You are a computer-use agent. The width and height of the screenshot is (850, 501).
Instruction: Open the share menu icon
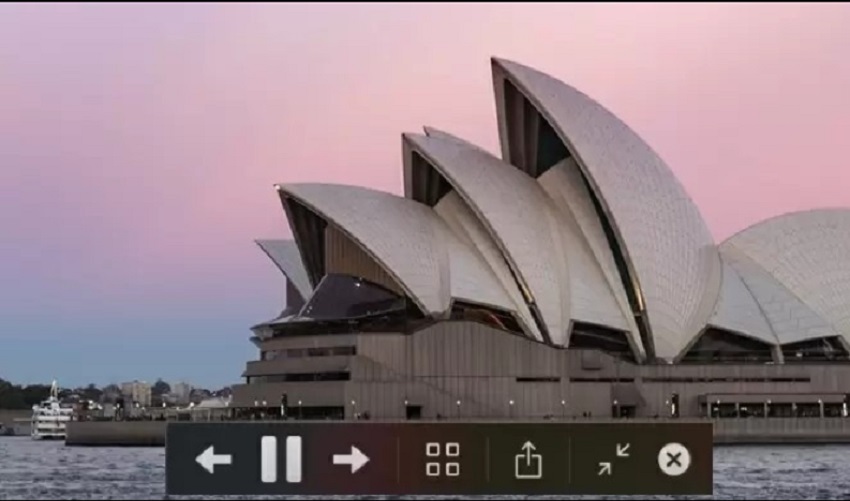(528, 460)
